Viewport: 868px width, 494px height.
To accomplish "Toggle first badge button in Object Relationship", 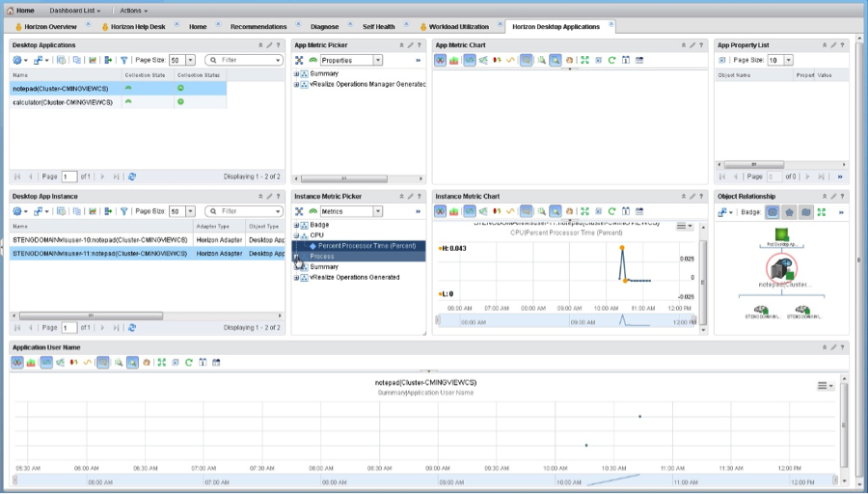I will tap(773, 211).
